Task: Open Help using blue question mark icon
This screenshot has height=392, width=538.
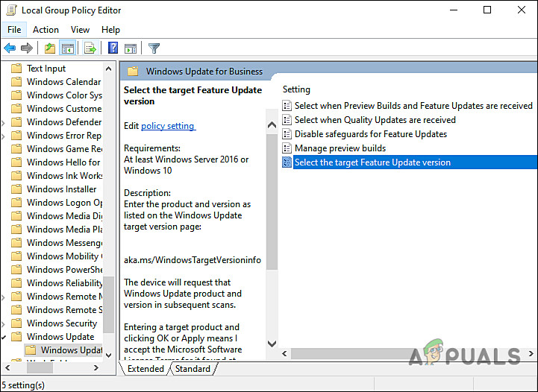Action: pyautogui.click(x=113, y=48)
